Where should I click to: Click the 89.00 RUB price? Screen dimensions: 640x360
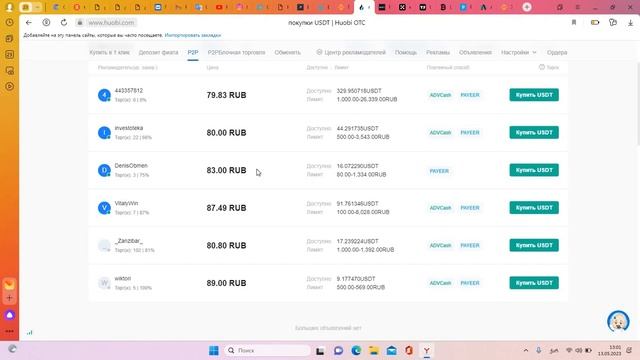coord(226,283)
